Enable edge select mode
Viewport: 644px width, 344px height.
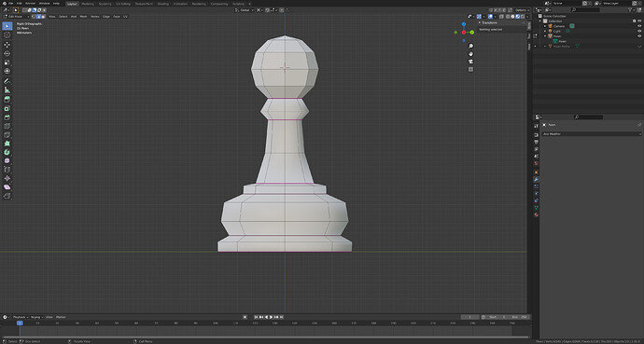pyautogui.click(x=38, y=17)
